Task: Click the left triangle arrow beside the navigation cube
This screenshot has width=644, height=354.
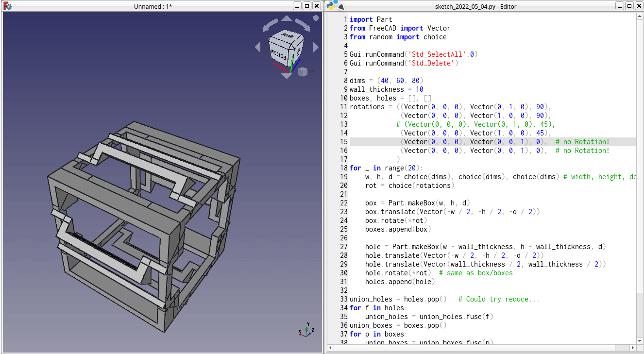Action: coord(258,46)
